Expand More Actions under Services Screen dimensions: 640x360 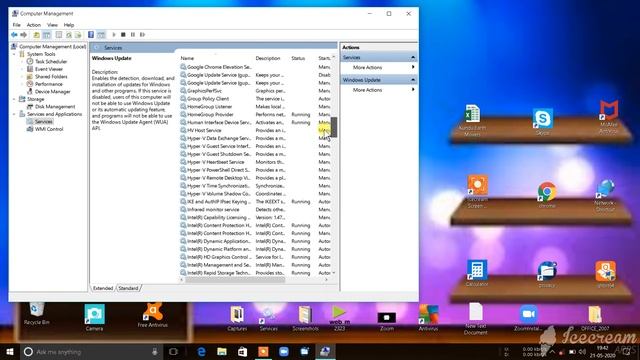tap(379, 67)
